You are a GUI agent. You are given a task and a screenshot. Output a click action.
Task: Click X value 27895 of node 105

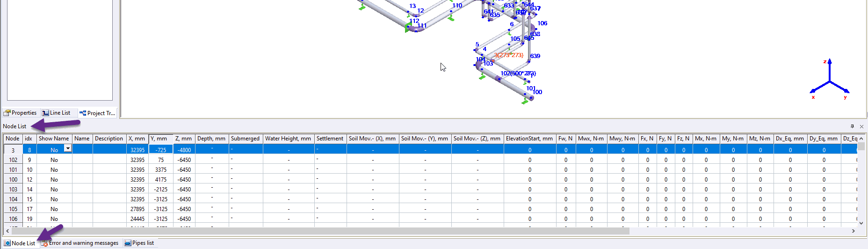(x=137, y=209)
